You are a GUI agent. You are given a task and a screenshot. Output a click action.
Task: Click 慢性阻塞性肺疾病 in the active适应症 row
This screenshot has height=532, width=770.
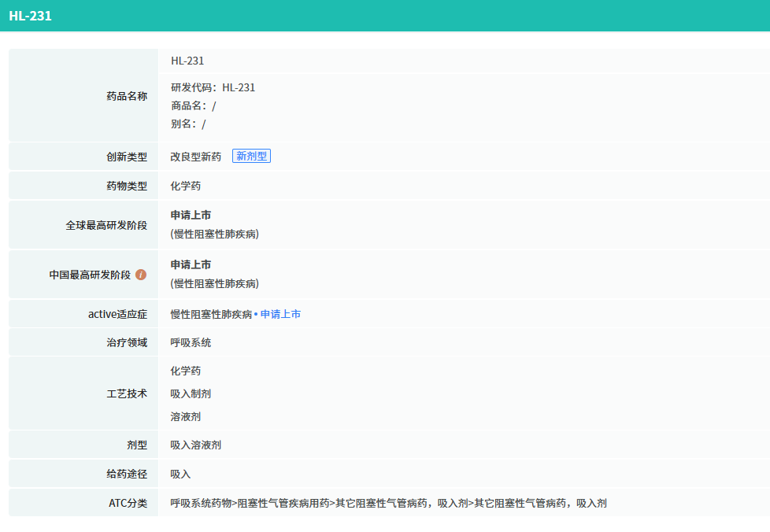tap(211, 314)
